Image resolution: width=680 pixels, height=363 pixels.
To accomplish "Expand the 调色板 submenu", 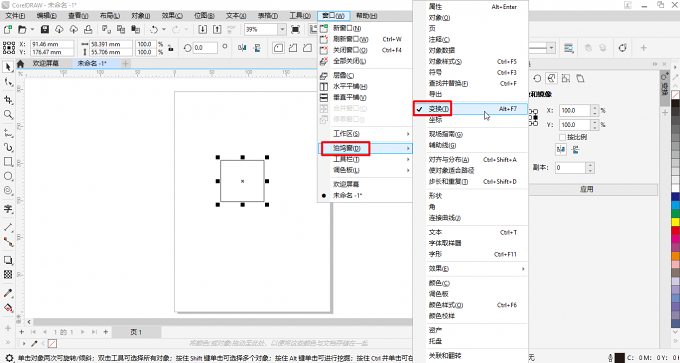I will (365, 170).
